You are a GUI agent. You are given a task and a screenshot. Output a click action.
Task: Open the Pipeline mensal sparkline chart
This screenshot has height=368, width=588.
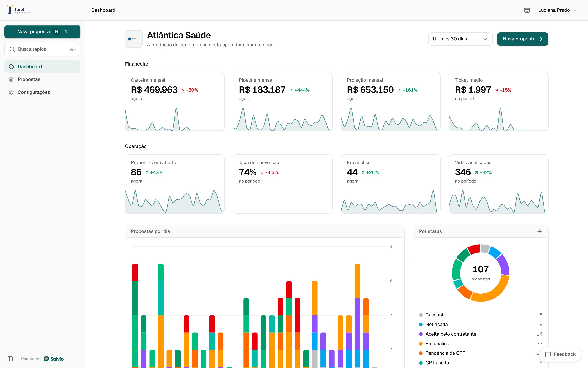pos(282,119)
